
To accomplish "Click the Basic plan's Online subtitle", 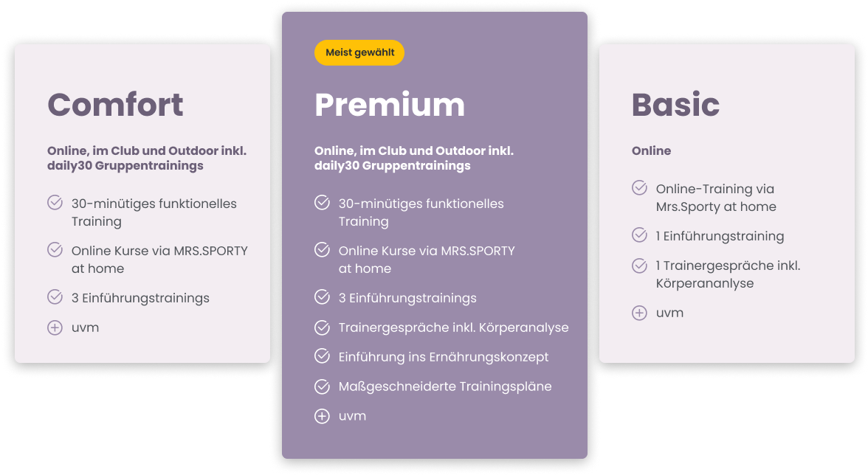I will pos(651,150).
